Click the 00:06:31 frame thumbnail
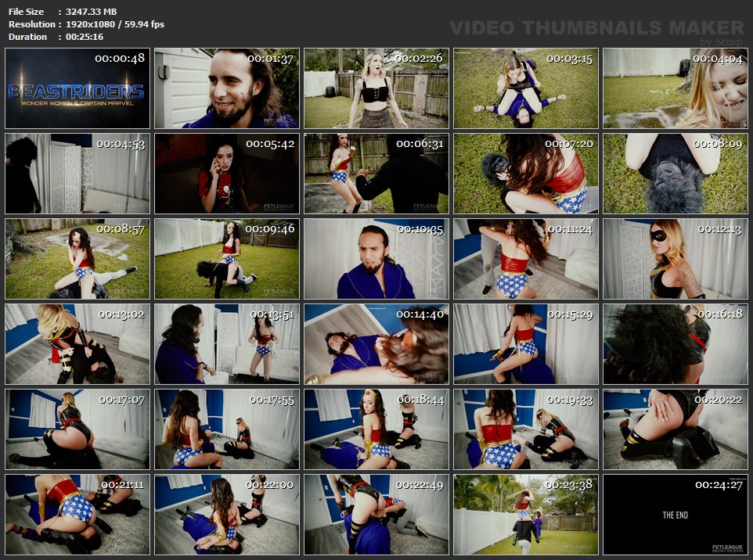 [x=376, y=173]
